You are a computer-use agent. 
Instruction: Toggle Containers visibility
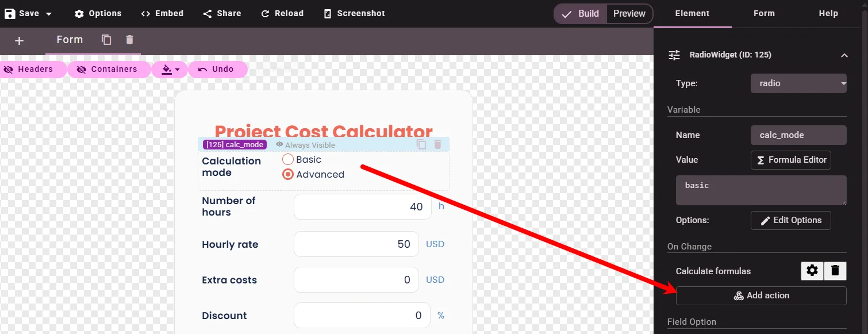click(109, 69)
